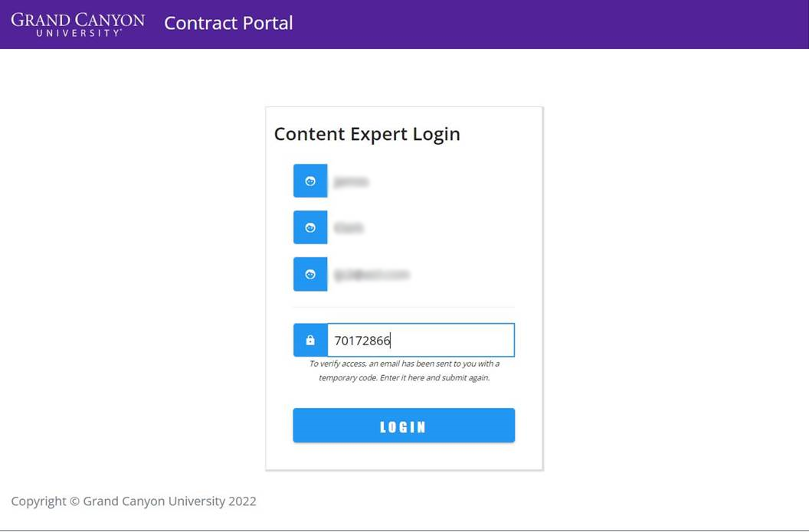Viewport: 809px width, 532px height.
Task: Click the 'temporary code. Enter it here' text line
Action: (x=404, y=377)
